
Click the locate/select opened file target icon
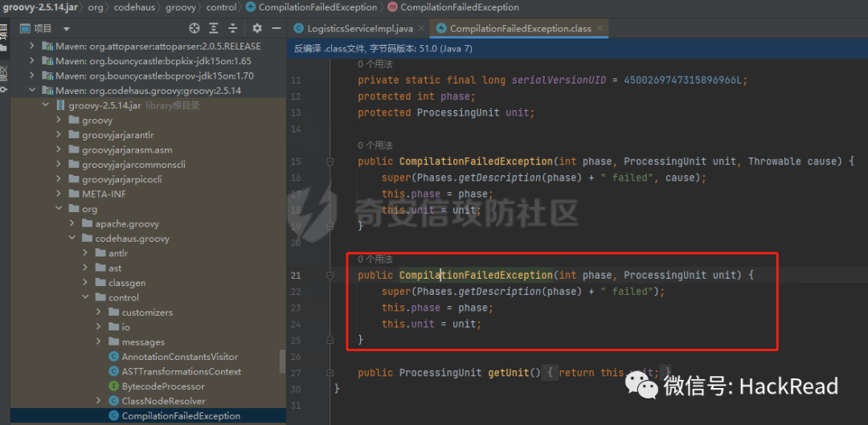coord(194,28)
